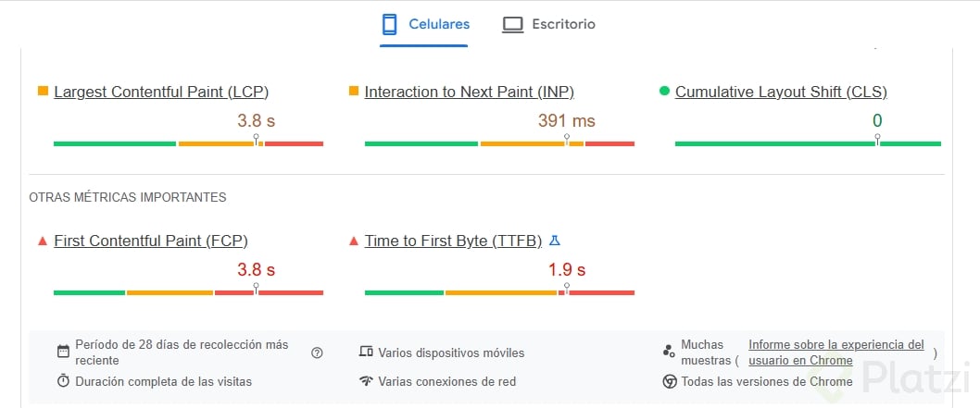
Task: Switch to the Celulares tab
Action: 425,24
